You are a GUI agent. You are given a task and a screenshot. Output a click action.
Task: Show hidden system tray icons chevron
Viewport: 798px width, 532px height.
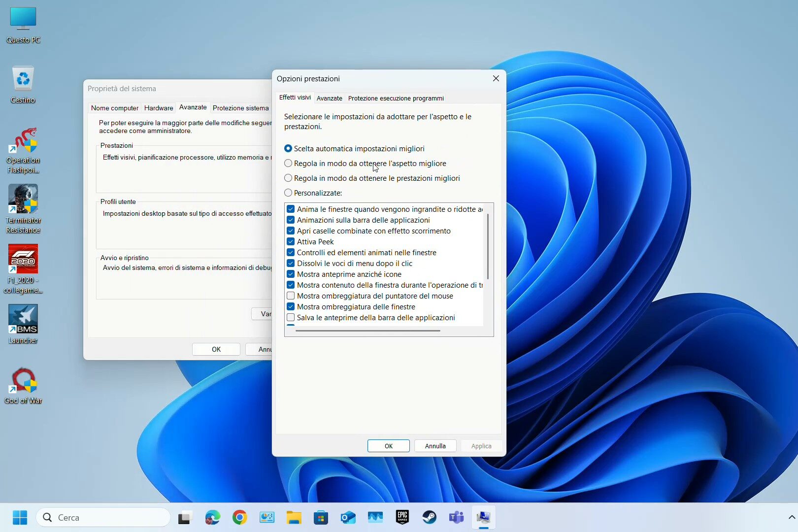point(792,517)
